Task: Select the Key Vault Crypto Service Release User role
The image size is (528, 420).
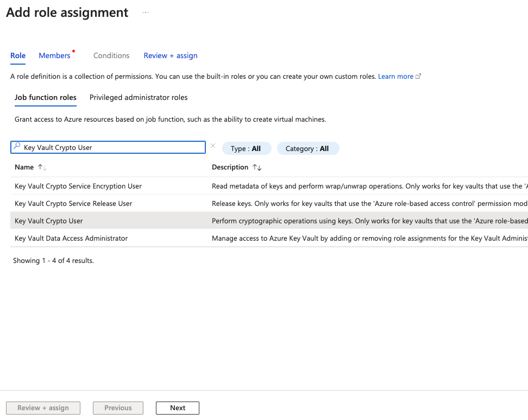Action: (73, 203)
